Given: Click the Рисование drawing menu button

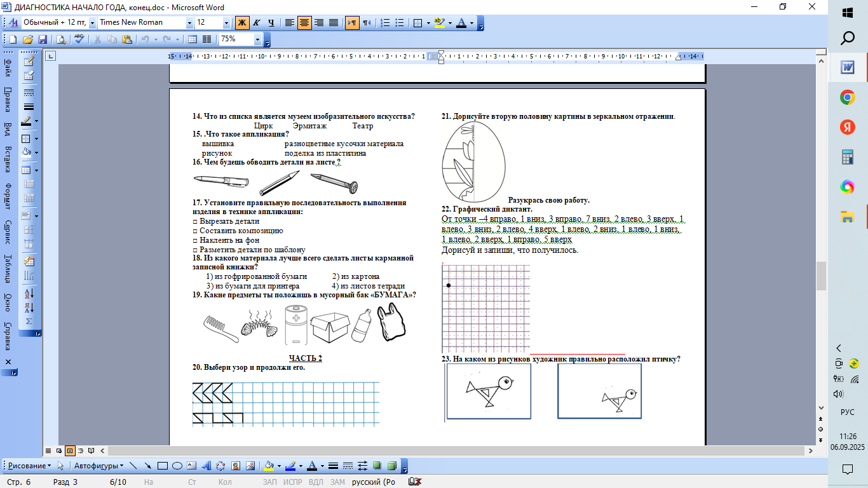Looking at the screenshot, I should pos(29,466).
